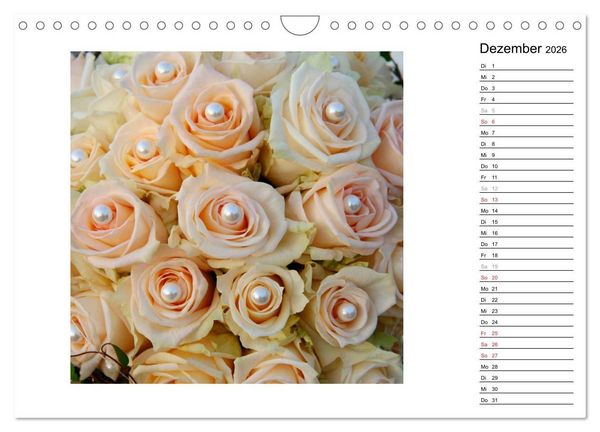
Task: Select the date row Do 31
Action: tap(527, 399)
